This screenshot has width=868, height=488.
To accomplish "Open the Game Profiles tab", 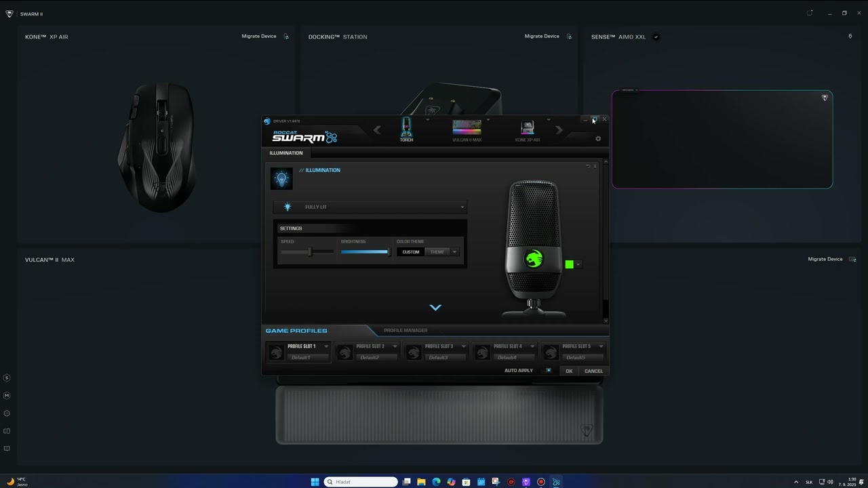I will [296, 331].
